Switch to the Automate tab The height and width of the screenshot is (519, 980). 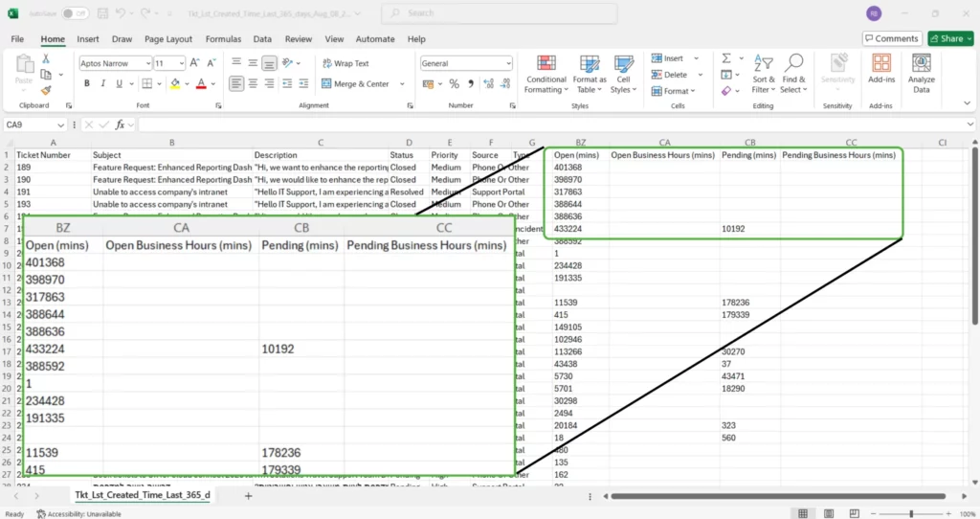point(375,38)
